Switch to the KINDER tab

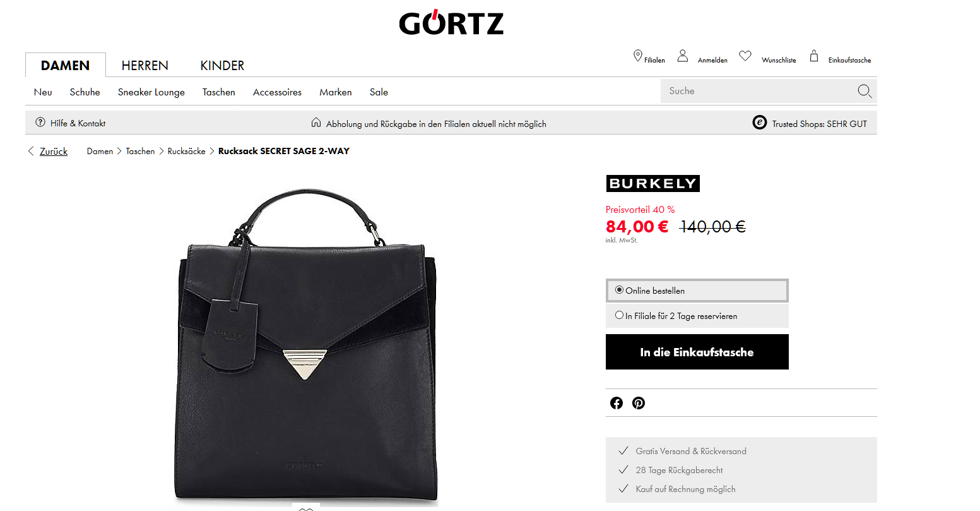point(222,66)
